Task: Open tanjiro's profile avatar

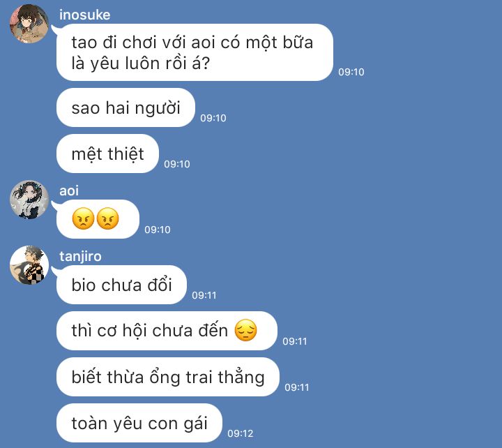Action: coord(29,265)
